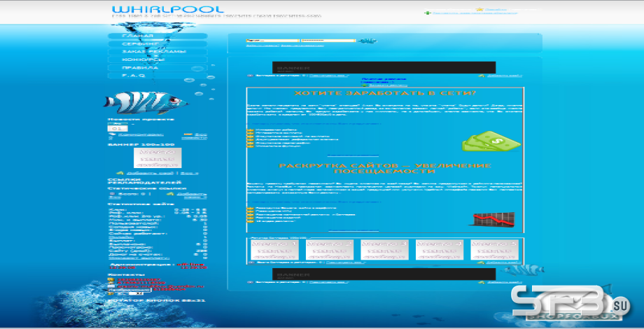Focus the login input field
The height and width of the screenshot is (329, 644).
pos(272,41)
